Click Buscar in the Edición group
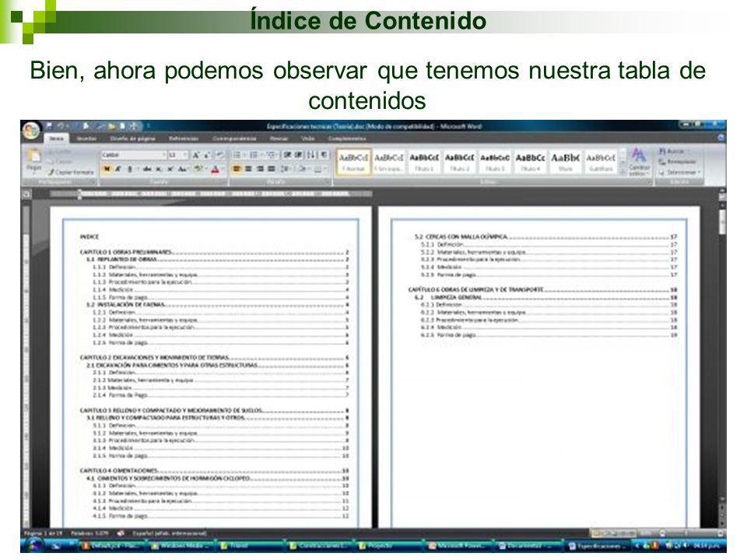 (x=672, y=152)
